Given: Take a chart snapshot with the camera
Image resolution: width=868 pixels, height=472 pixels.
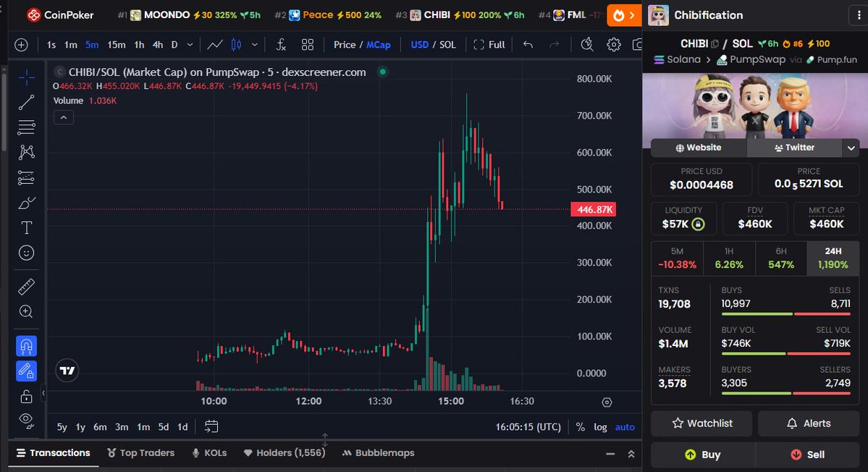Looking at the screenshot, I should [x=637, y=45].
